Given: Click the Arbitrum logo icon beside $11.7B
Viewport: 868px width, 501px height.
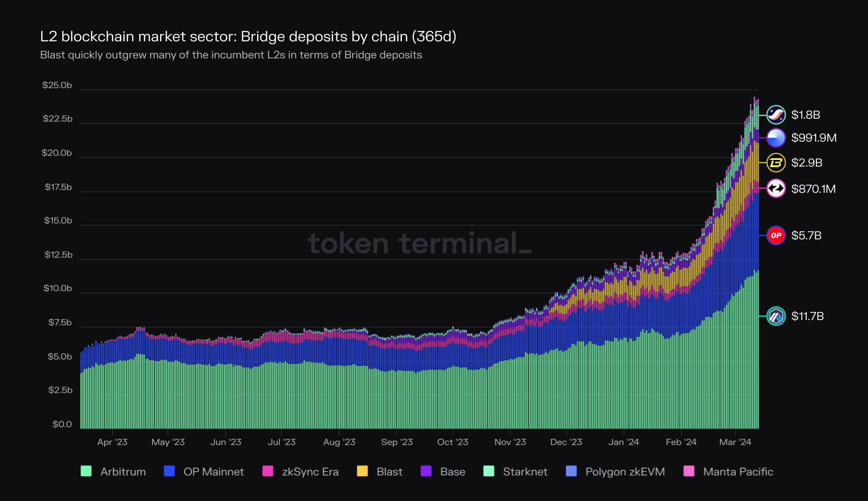Looking at the screenshot, I should coord(776,316).
